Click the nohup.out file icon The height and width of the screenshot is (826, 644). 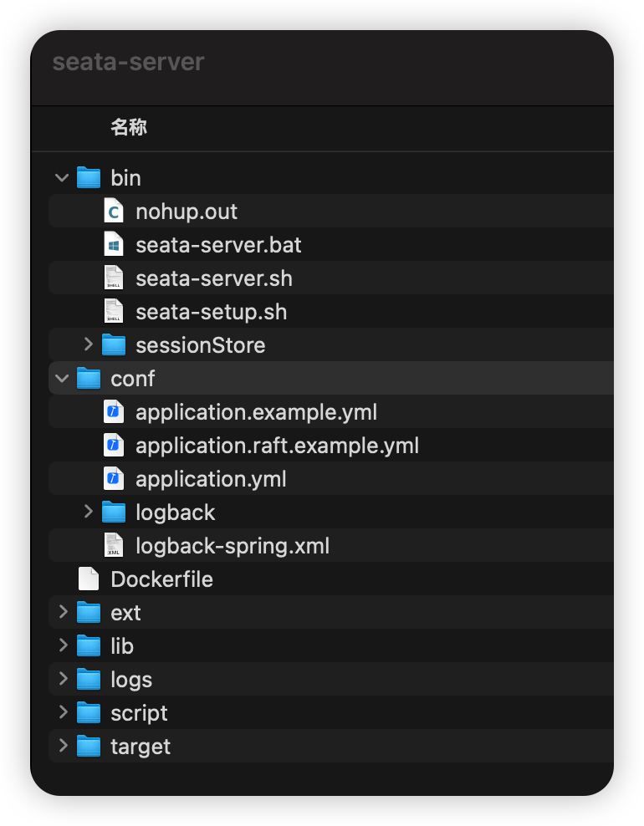(113, 212)
